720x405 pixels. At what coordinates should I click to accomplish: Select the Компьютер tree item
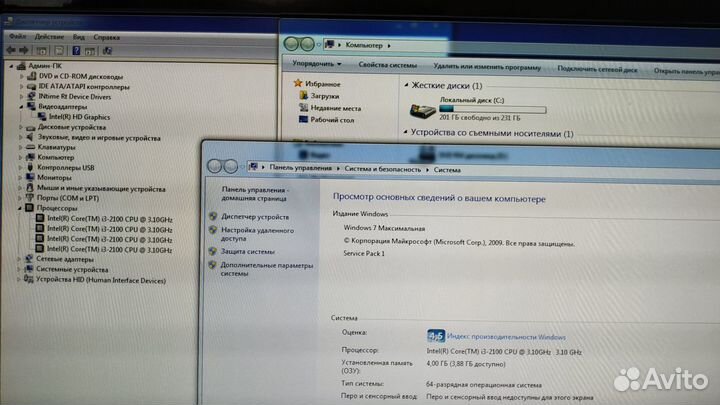(x=56, y=157)
